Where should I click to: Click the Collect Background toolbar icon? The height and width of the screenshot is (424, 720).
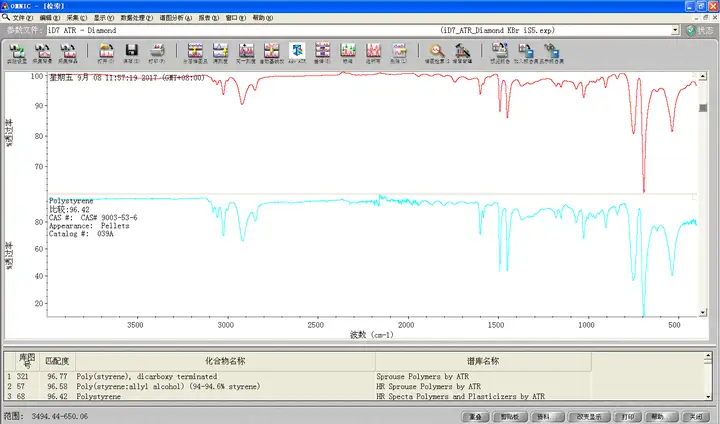pyautogui.click(x=42, y=53)
